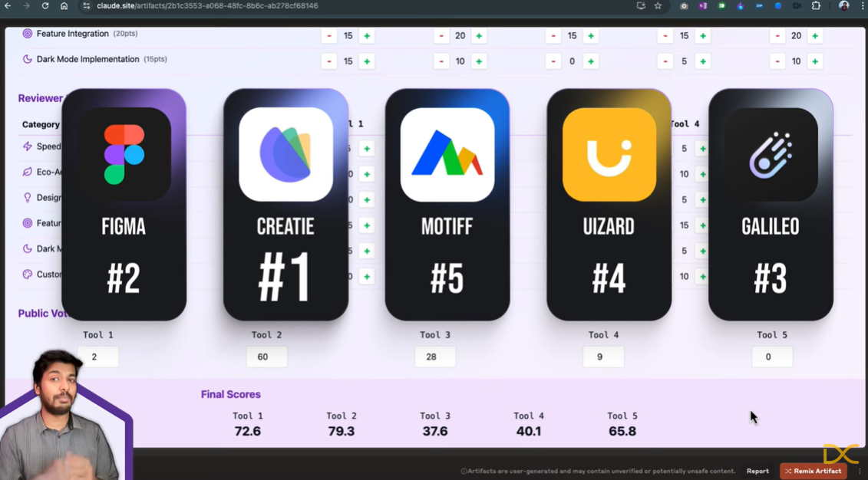
Task: Increase Feature Integration score in fourth column
Action: [x=703, y=36]
